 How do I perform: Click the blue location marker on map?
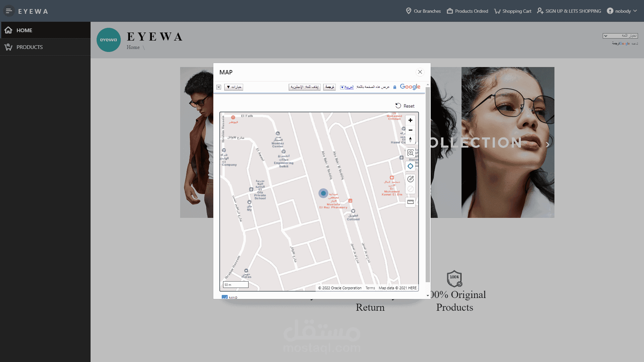[x=323, y=193]
